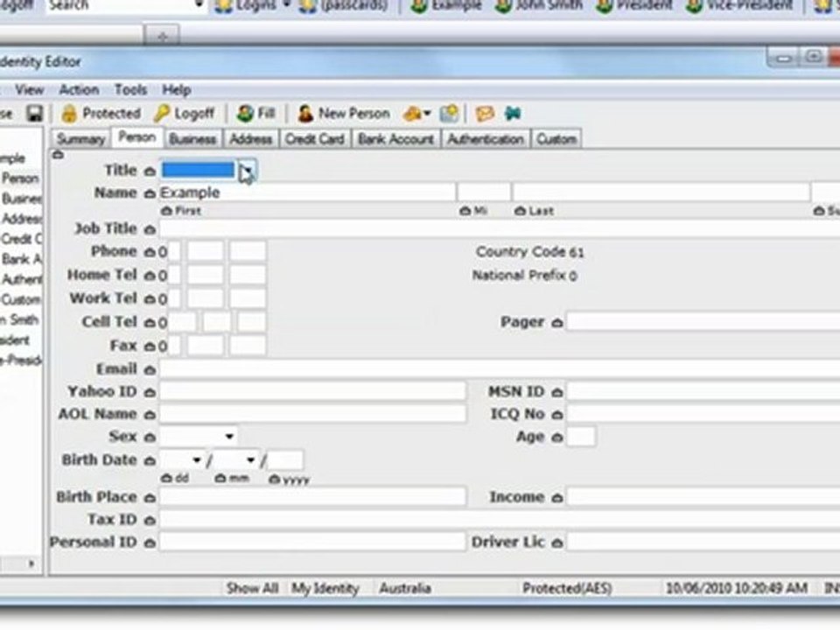
Task: Open the Tools menu
Action: pos(130,90)
